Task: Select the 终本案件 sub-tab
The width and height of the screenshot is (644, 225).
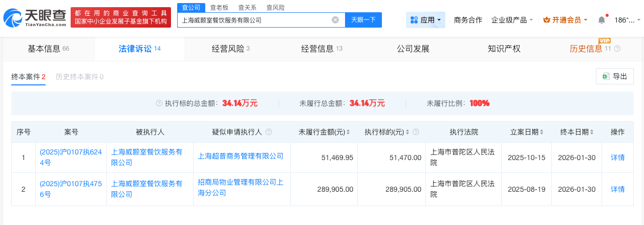Action: tap(29, 77)
